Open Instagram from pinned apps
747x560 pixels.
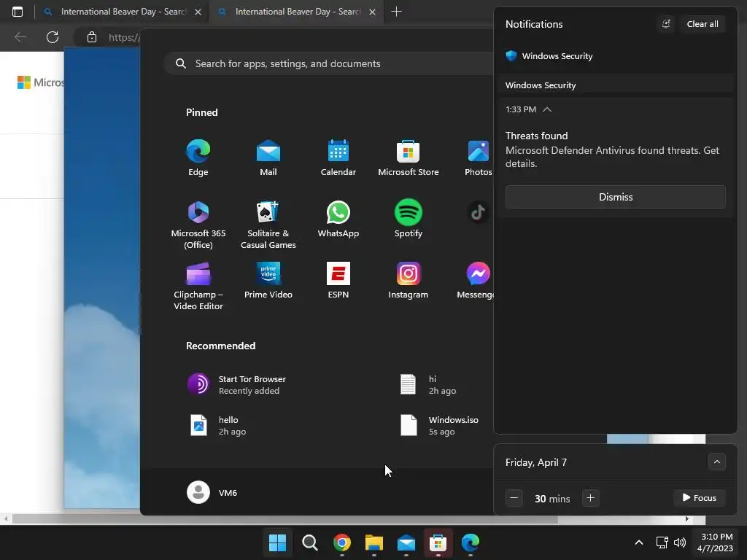tap(409, 281)
